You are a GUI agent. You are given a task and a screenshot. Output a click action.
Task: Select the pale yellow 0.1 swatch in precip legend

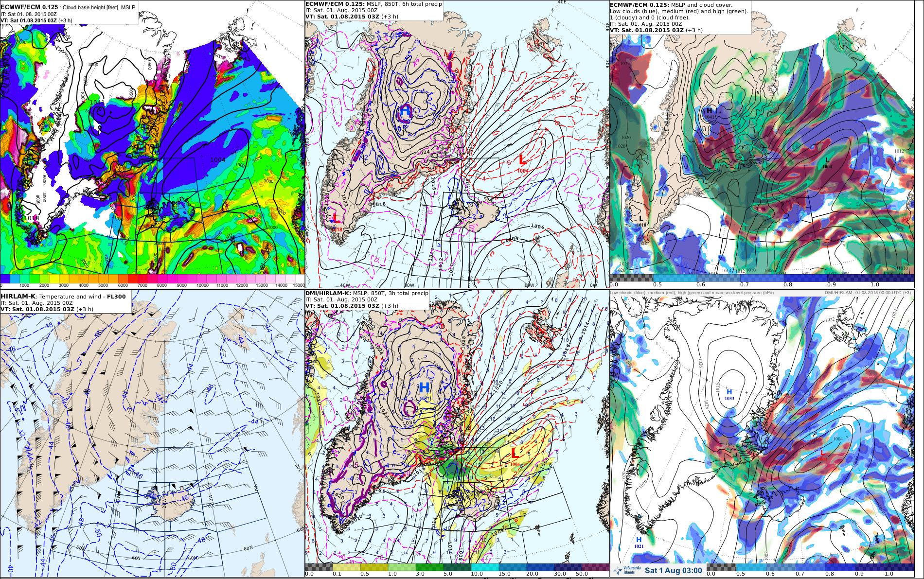point(347,567)
